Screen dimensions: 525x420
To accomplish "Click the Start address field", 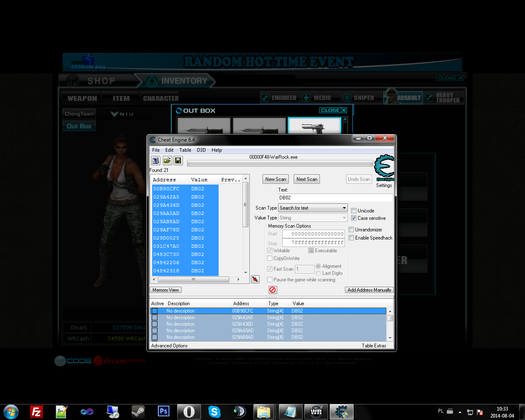I will [313, 234].
